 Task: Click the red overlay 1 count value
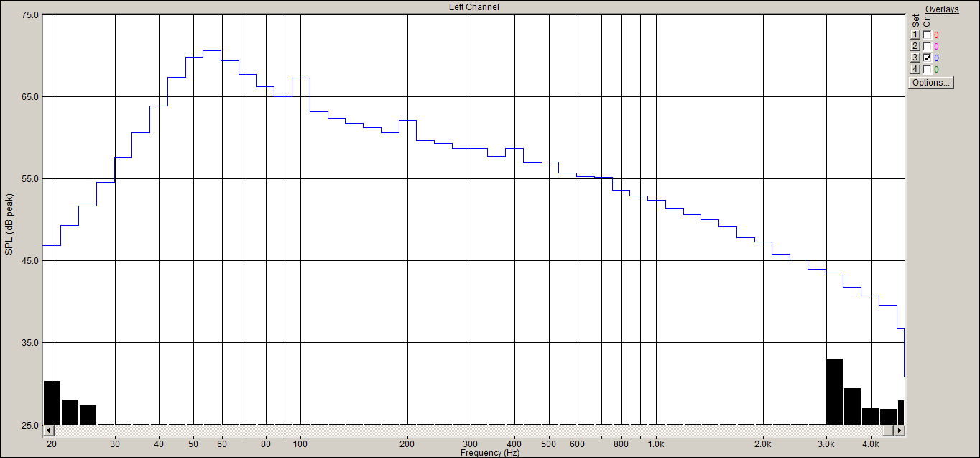(x=936, y=35)
